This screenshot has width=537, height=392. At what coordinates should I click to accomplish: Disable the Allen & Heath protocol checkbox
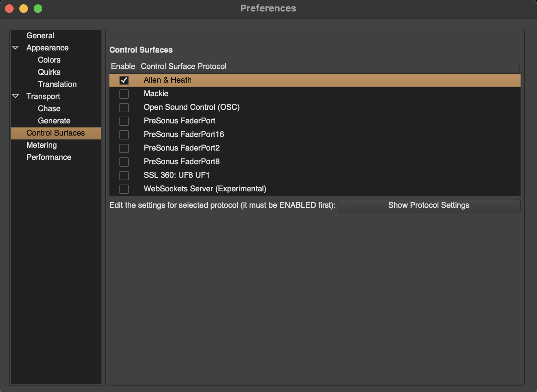124,80
